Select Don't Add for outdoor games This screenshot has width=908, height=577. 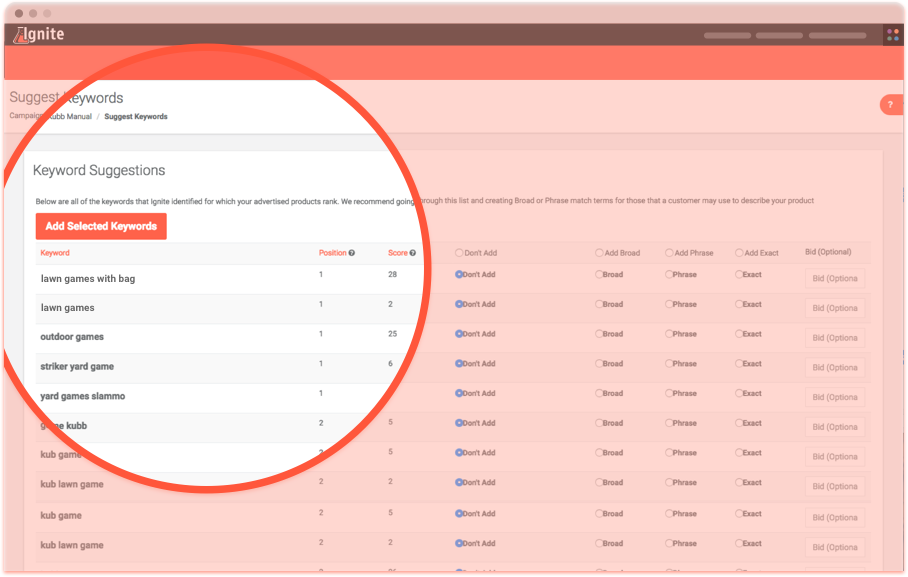459,334
